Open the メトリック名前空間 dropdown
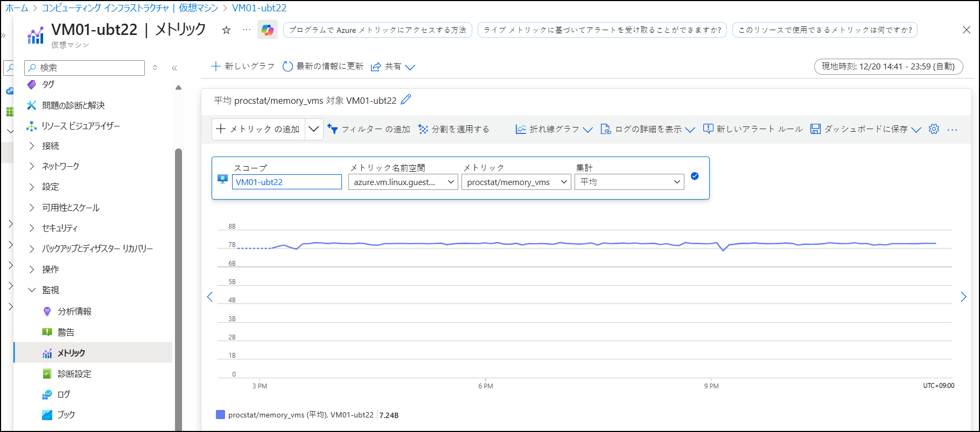 click(x=403, y=182)
